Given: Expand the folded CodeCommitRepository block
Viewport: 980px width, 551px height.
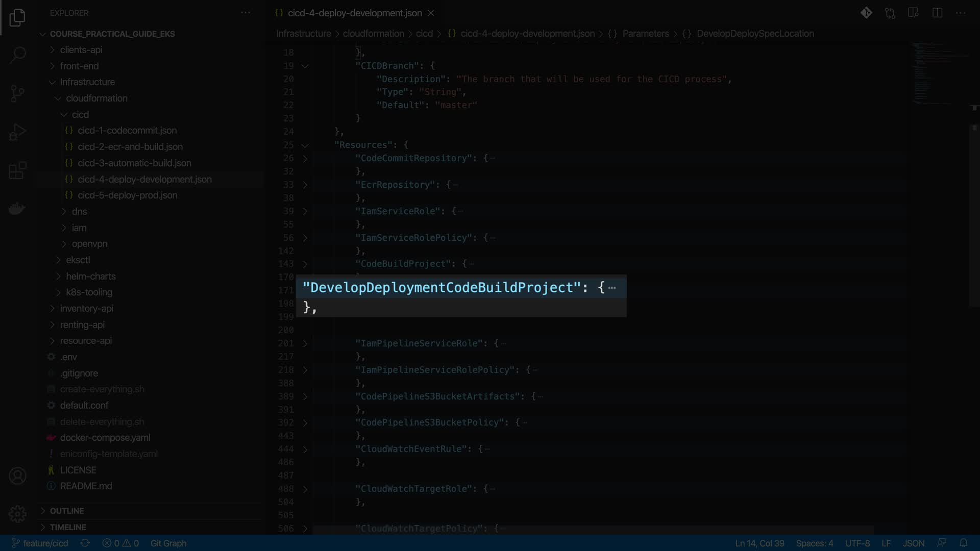Looking at the screenshot, I should pos(305,159).
